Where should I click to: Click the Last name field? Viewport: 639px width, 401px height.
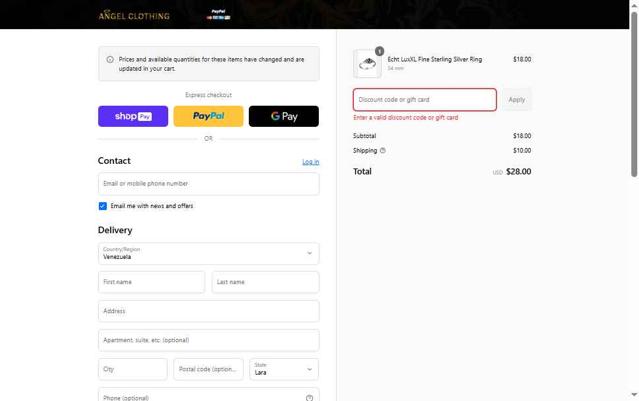(265, 282)
